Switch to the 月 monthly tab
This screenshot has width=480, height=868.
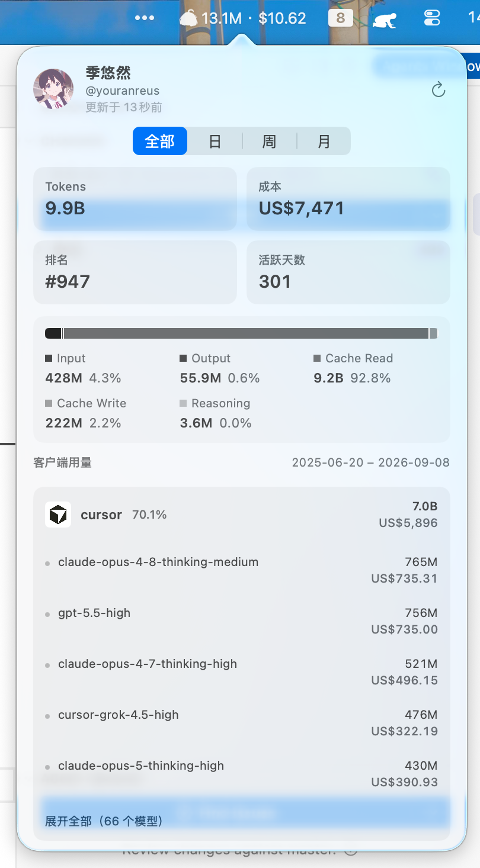click(324, 142)
